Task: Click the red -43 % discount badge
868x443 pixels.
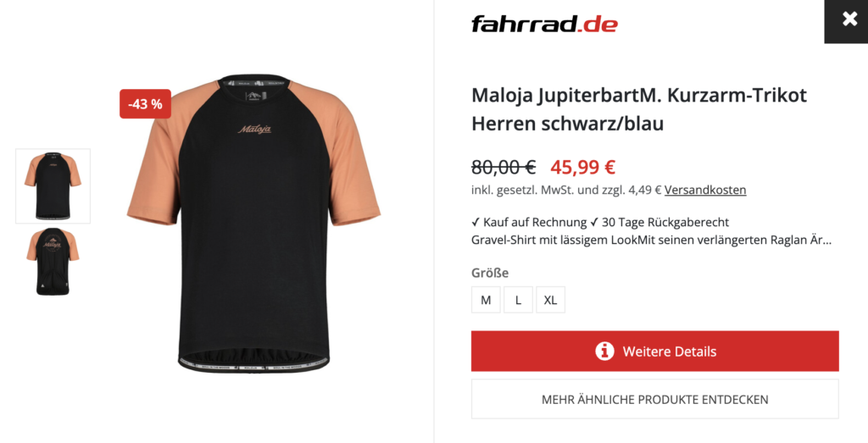Action: coord(145,104)
